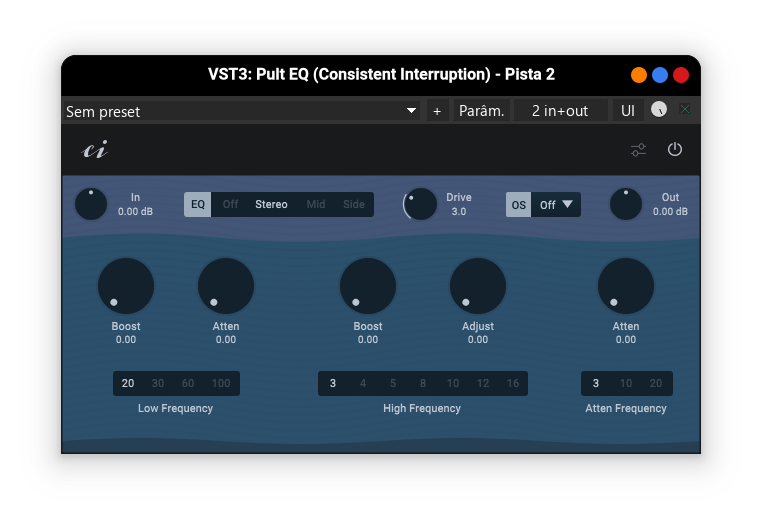Open the 2 in+out routing selector
The height and width of the screenshot is (521, 762).
point(560,111)
